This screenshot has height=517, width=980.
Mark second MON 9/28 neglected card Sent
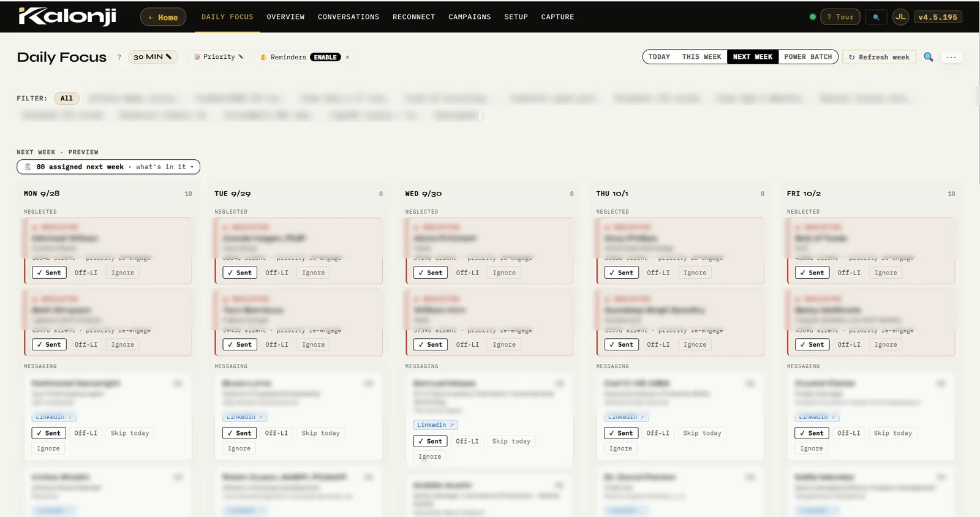[49, 344]
